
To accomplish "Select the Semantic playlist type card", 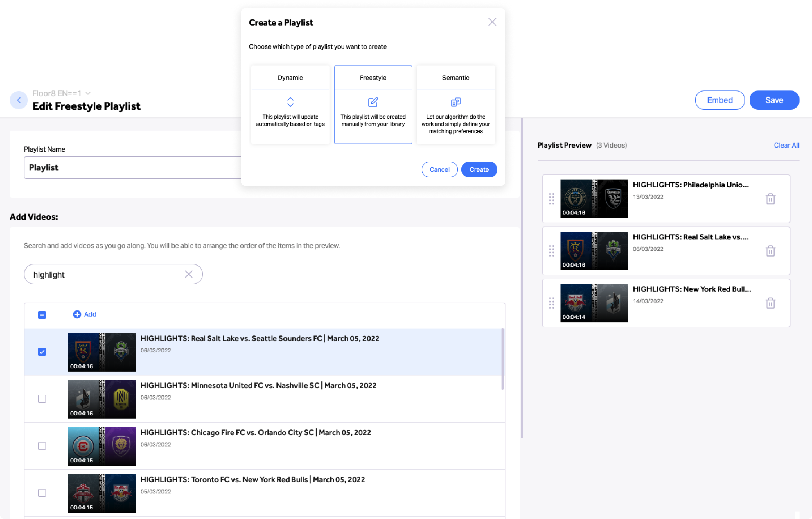I will click(x=456, y=105).
